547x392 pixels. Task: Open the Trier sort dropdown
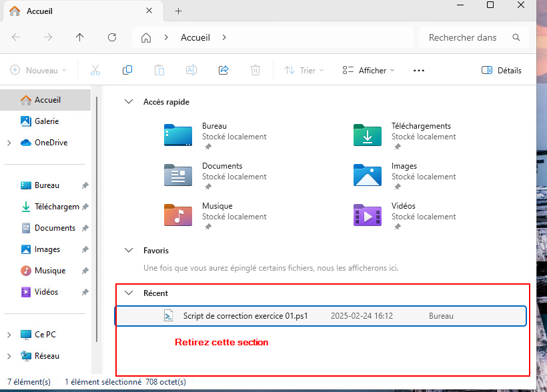[304, 71]
